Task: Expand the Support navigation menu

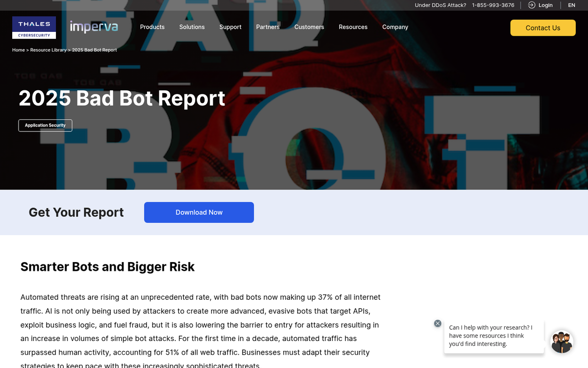Action: [230, 27]
